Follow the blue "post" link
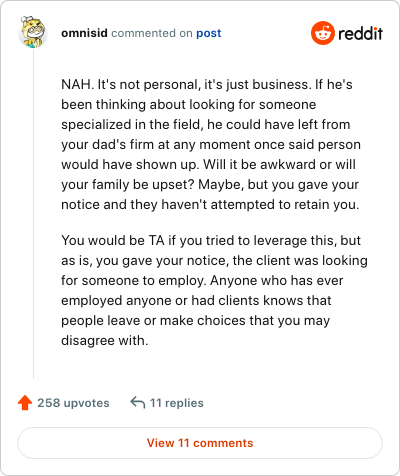400x476 pixels. 209,33
